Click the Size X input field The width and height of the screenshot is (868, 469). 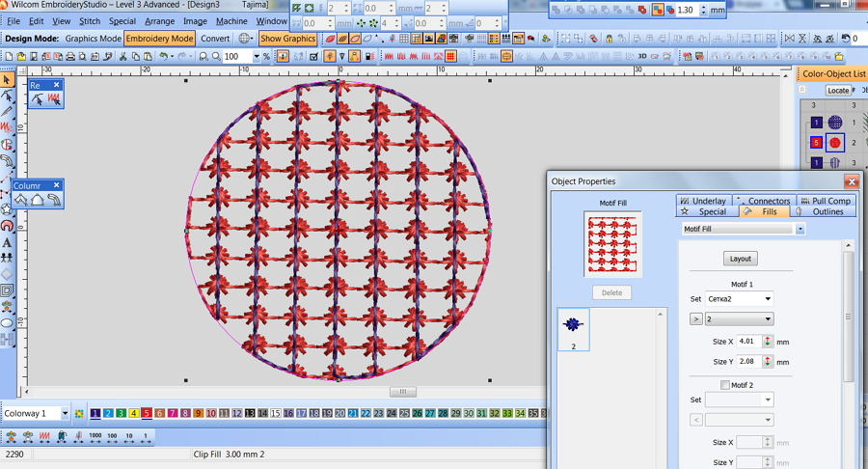tap(748, 341)
